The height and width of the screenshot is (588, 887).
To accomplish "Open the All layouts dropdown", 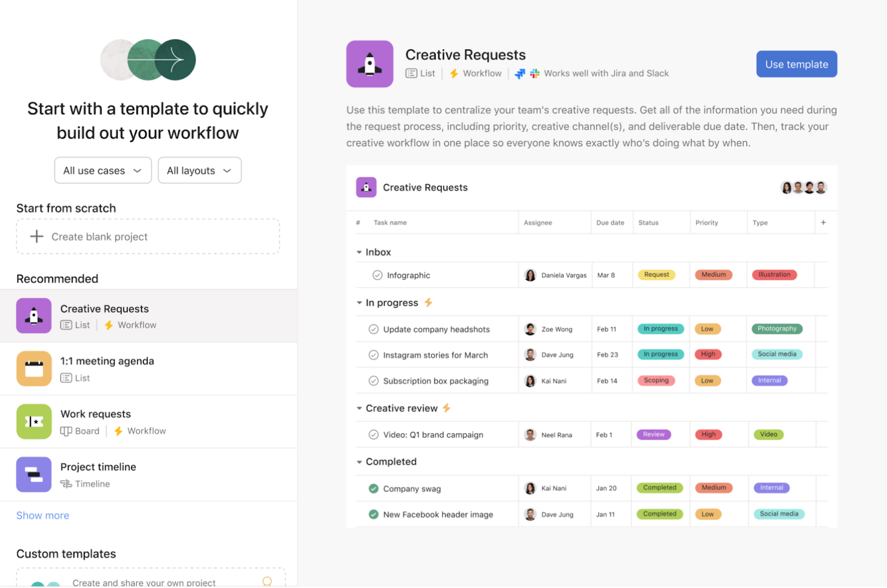I will (x=200, y=171).
